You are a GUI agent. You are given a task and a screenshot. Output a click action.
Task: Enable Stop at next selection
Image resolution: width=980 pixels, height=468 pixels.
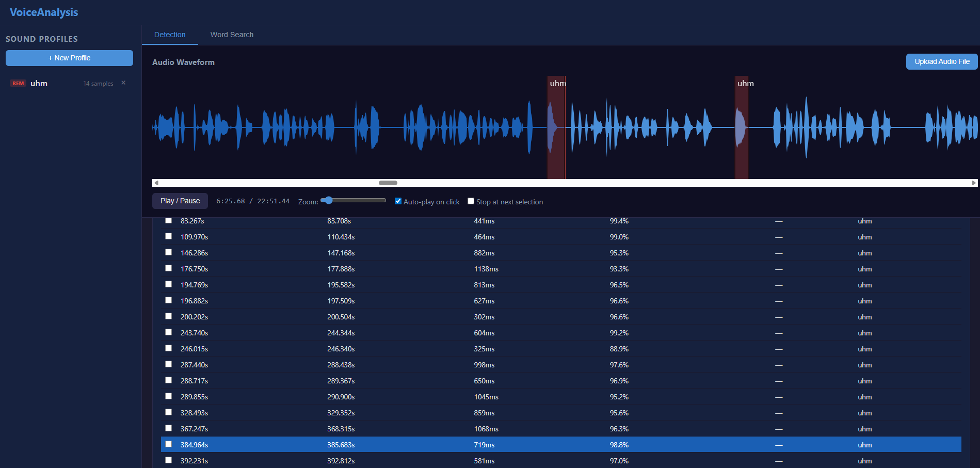point(471,201)
